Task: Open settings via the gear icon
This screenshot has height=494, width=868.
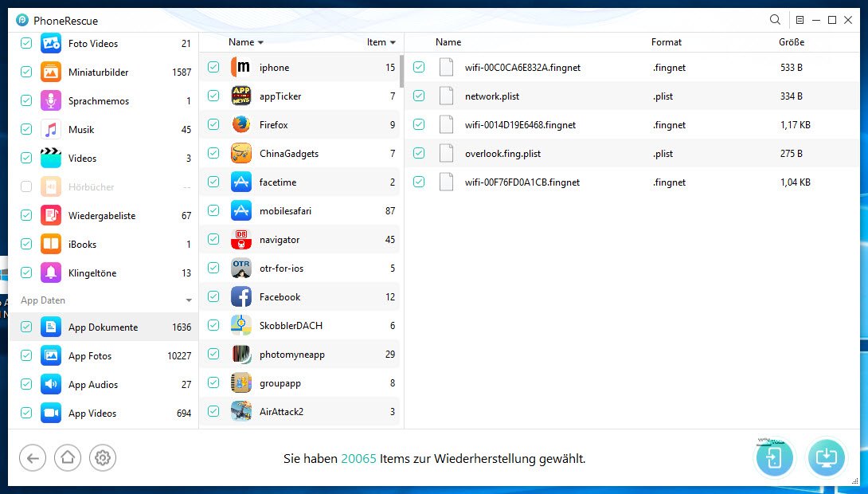Action: (x=103, y=458)
